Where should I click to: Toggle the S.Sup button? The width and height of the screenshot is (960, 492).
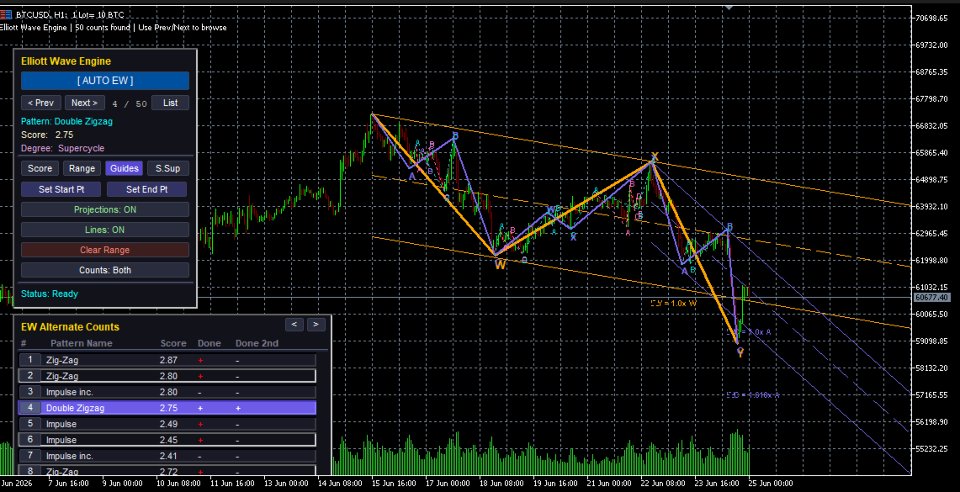[168, 168]
